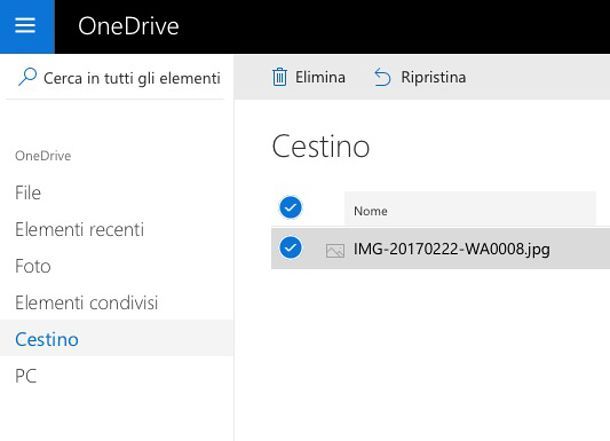This screenshot has height=441, width=610.
Task: Click the Elimina button label
Action: [x=320, y=77]
